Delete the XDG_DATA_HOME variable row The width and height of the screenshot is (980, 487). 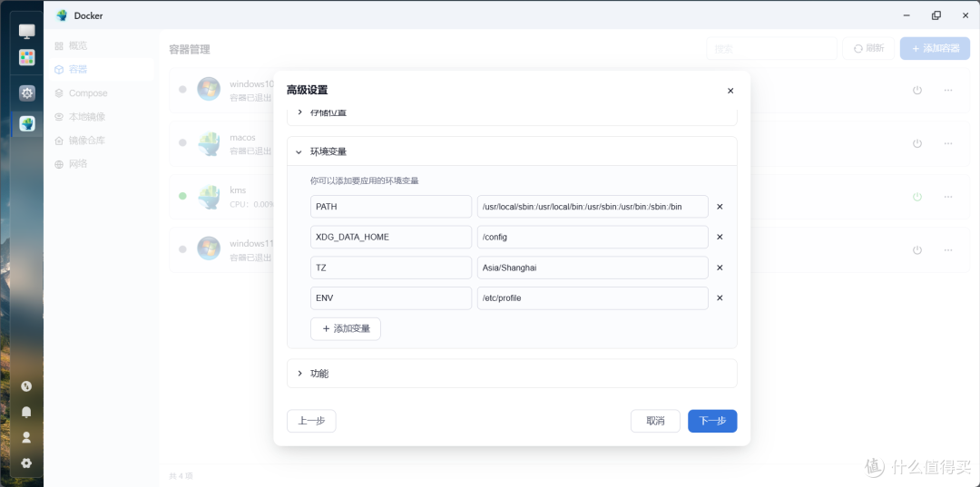pos(720,238)
